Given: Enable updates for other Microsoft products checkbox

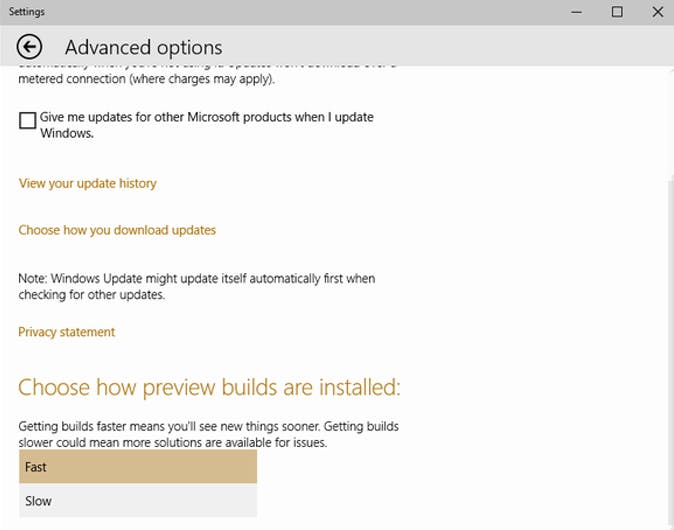Looking at the screenshot, I should (x=28, y=121).
